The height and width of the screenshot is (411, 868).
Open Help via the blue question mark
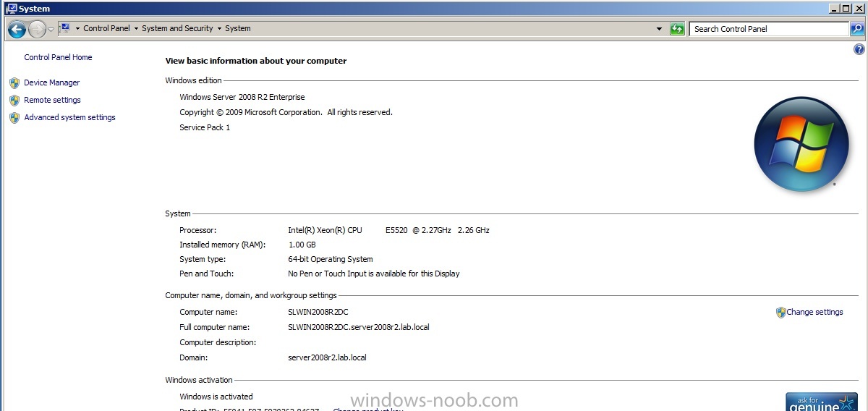tap(859, 49)
